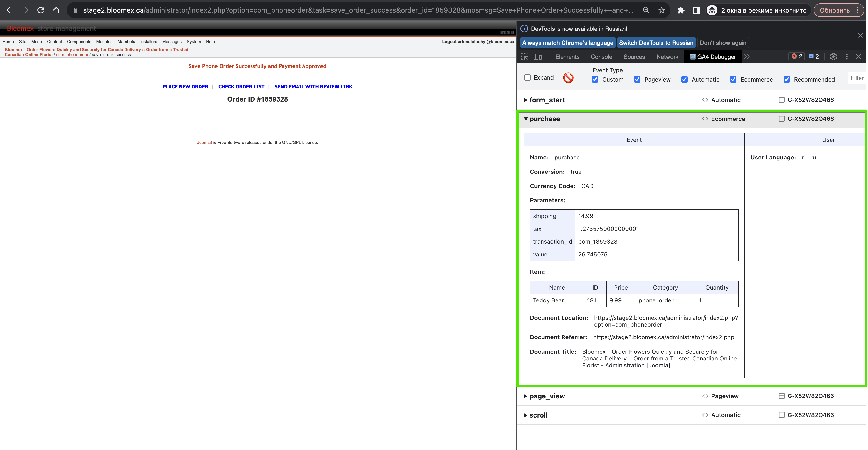Click the com_phoneorder breadcrumb link
The width and height of the screenshot is (868, 450).
click(72, 55)
